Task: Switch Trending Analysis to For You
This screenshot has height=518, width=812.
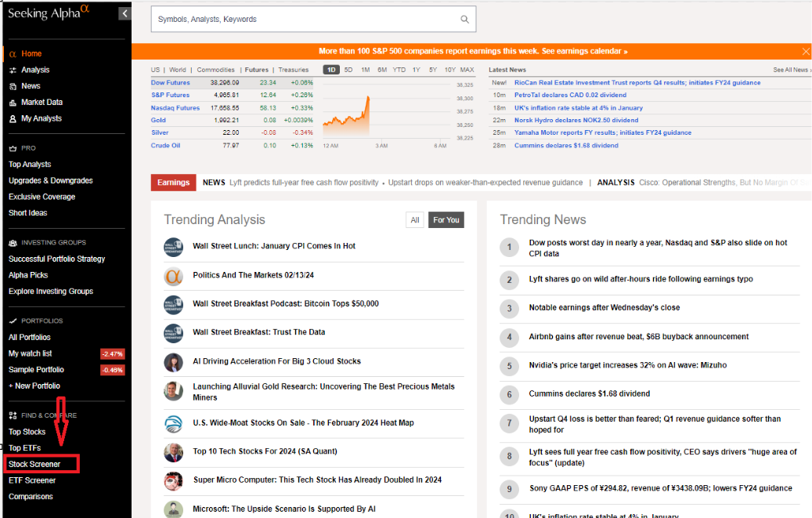Action: point(446,219)
